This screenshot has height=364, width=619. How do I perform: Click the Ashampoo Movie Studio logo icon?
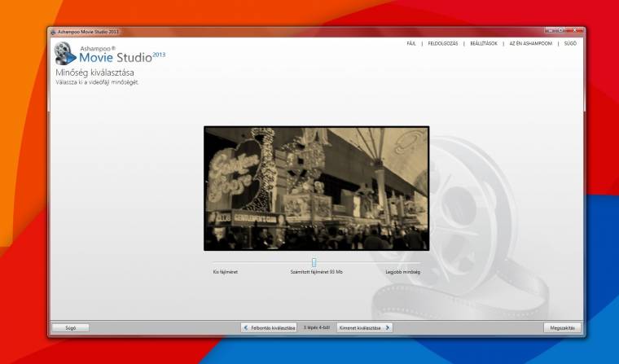point(65,53)
